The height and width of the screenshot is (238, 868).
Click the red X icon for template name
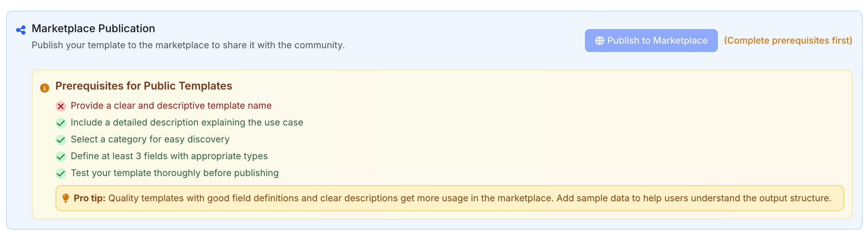61,106
